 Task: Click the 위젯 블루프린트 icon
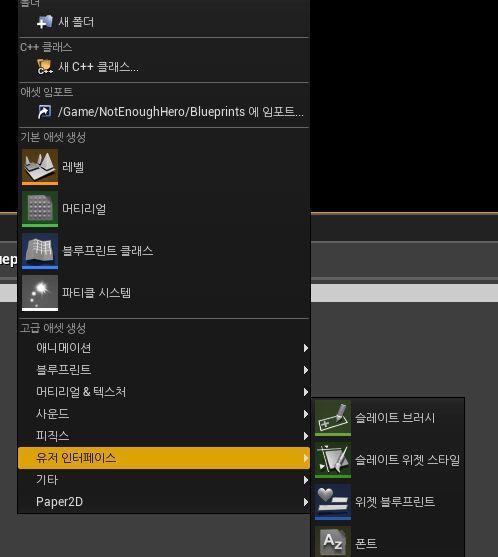tap(333, 502)
